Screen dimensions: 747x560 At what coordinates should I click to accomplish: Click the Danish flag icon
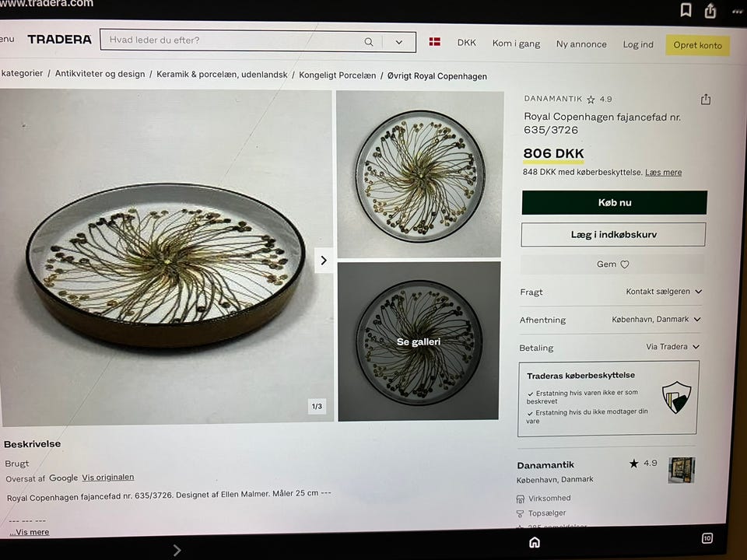435,42
